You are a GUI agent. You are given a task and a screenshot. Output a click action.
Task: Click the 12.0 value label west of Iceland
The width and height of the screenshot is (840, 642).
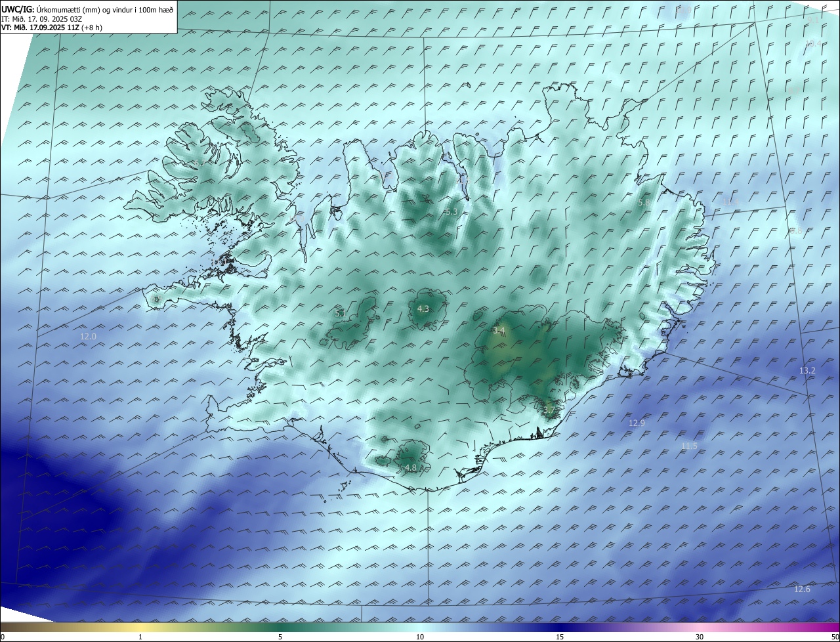point(88,336)
